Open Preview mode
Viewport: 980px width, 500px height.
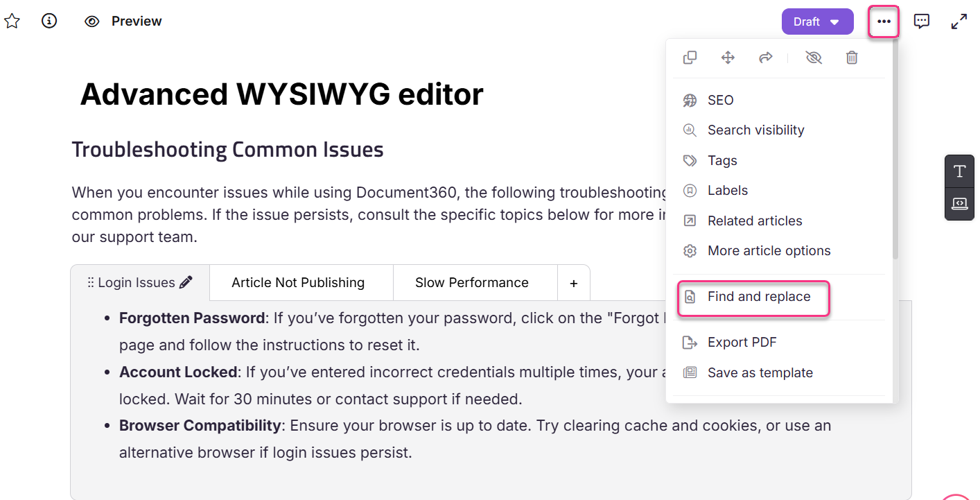pyautogui.click(x=123, y=21)
